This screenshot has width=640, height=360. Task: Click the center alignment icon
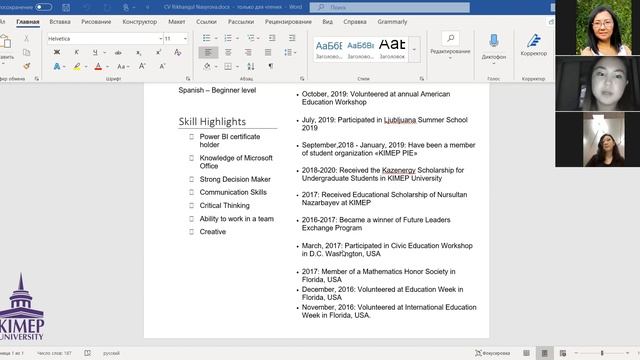click(x=228, y=52)
